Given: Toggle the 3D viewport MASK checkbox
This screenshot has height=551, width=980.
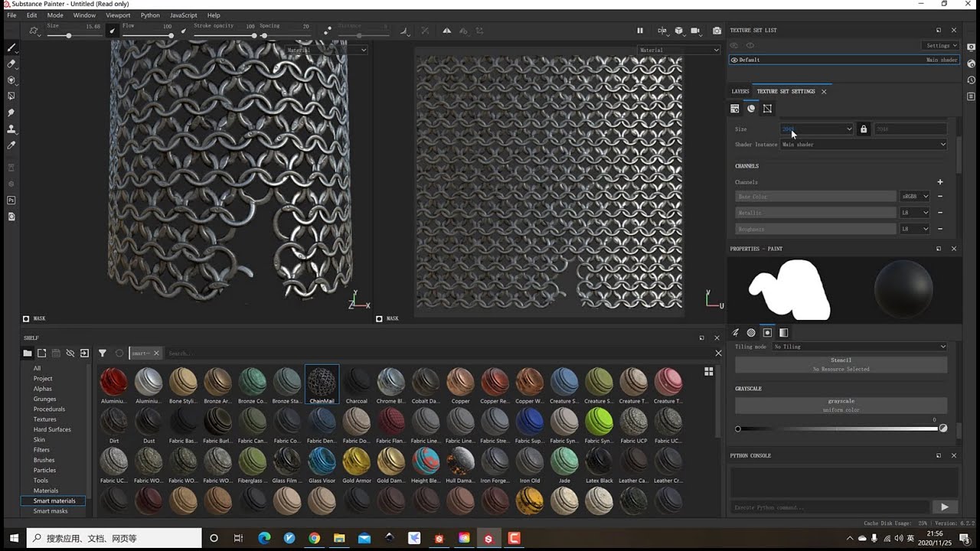Looking at the screenshot, I should pos(26,318).
